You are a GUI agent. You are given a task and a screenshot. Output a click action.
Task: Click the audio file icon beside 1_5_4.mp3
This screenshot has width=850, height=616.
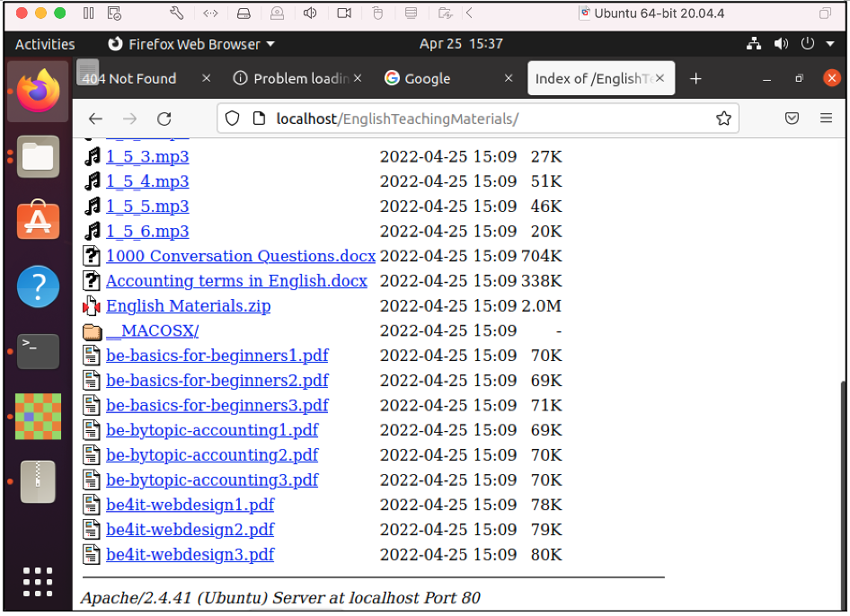(x=92, y=181)
